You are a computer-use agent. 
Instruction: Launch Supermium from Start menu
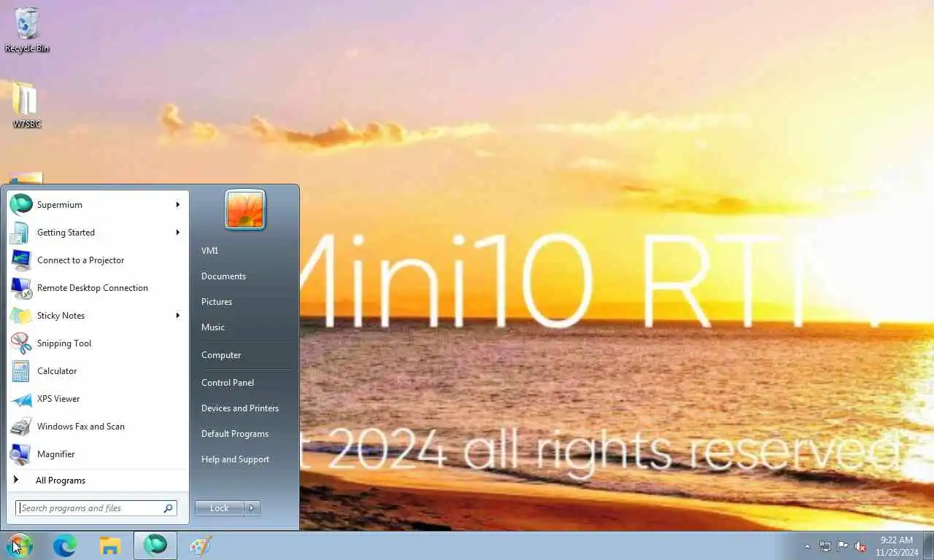(x=98, y=205)
